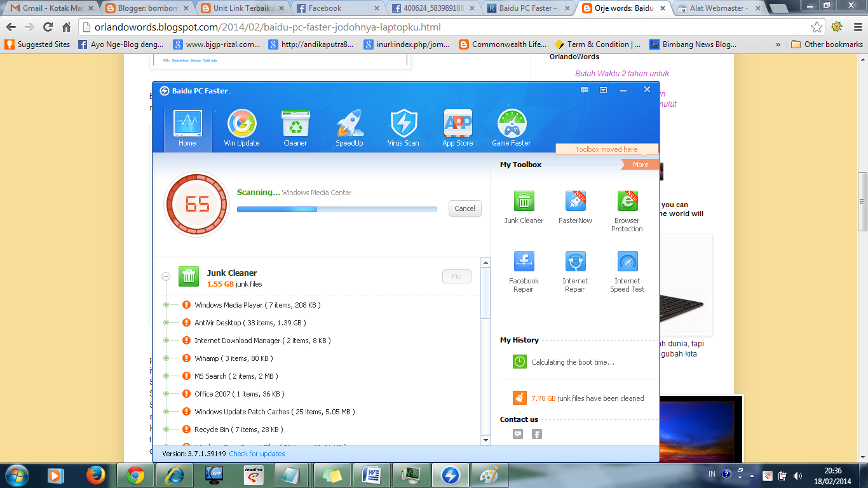This screenshot has width=868, height=488.
Task: Open the Virus Scan shield tool
Action: [403, 129]
